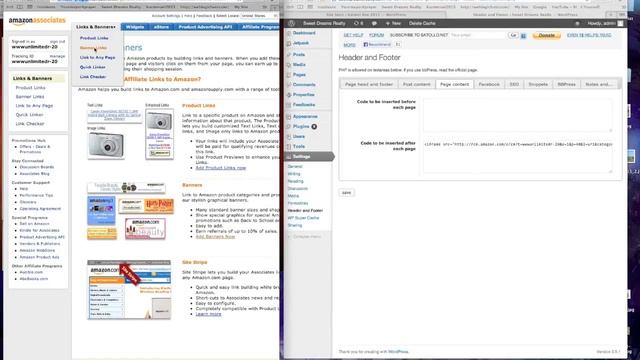Click the Your email subscribe field

tap(478, 36)
